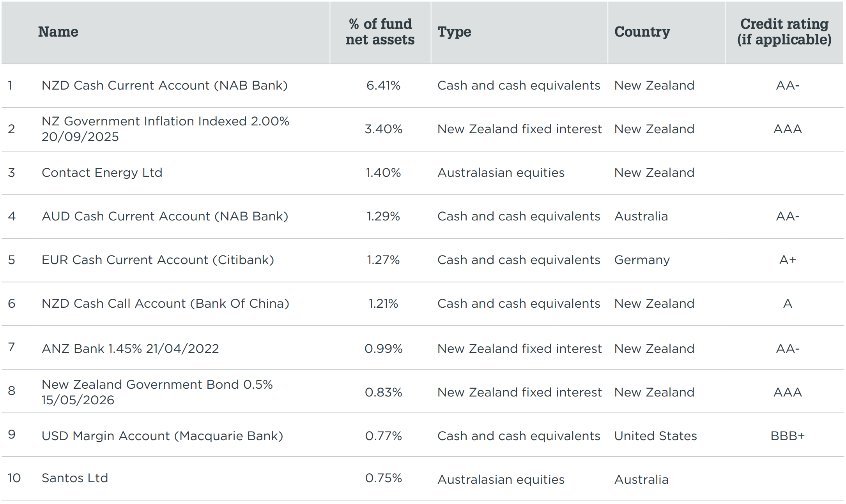The width and height of the screenshot is (846, 504).
Task: Select the Contact Energy Ltd name
Action: pyautogui.click(x=102, y=173)
